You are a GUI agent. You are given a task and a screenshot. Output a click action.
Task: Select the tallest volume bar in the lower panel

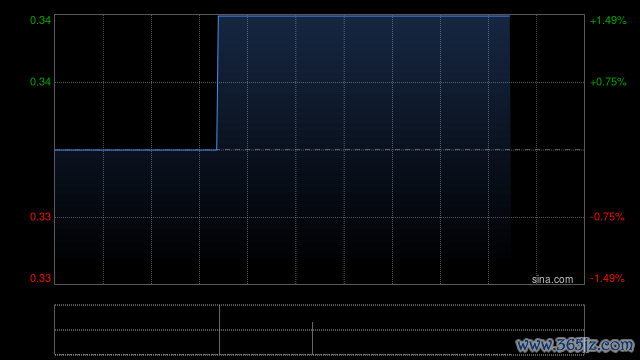[219, 330]
